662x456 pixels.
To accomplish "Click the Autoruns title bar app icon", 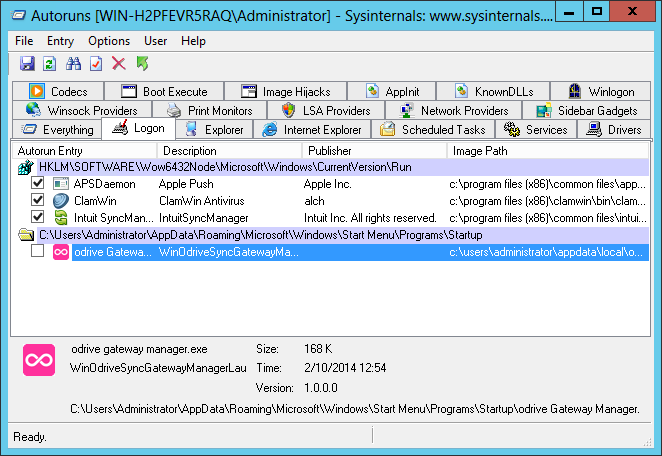I will [18, 16].
